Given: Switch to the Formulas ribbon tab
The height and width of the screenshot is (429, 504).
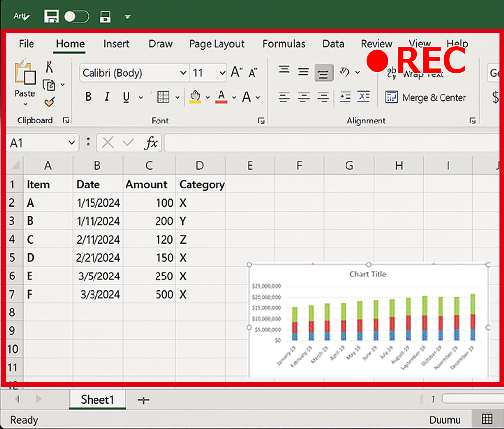Looking at the screenshot, I should click(x=284, y=44).
